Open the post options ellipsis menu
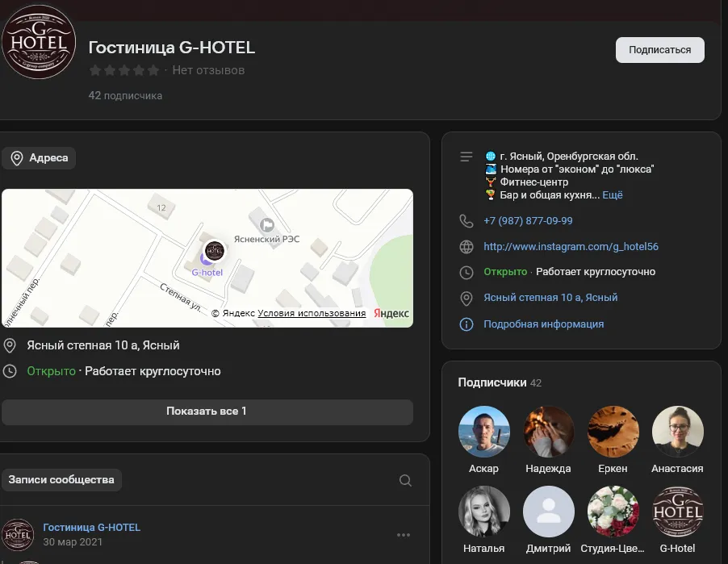The image size is (728, 564). click(403, 534)
